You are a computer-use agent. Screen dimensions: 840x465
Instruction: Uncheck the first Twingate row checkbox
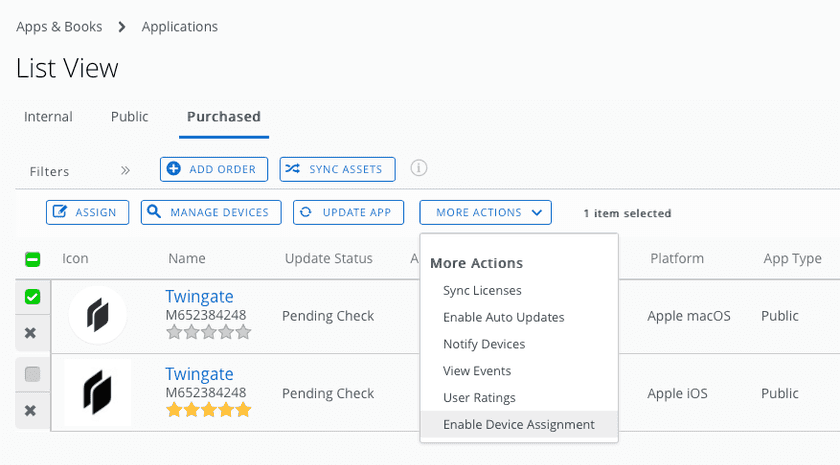tap(32, 297)
